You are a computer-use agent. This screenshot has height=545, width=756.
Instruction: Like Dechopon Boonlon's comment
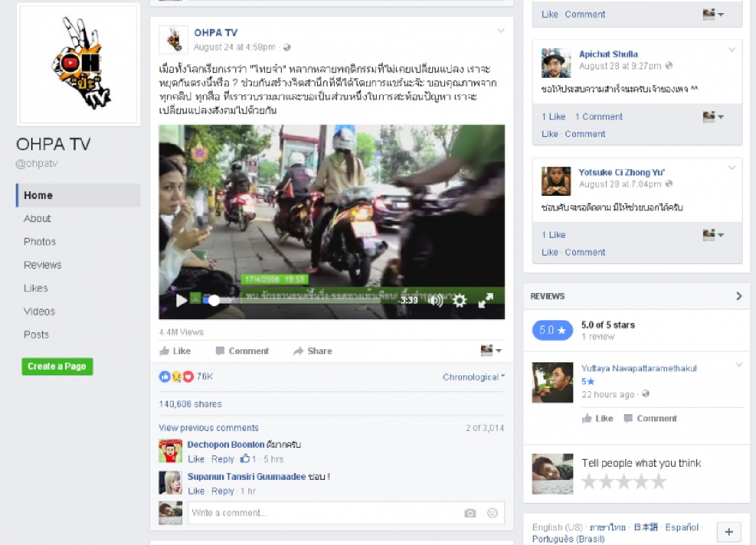coord(196,459)
